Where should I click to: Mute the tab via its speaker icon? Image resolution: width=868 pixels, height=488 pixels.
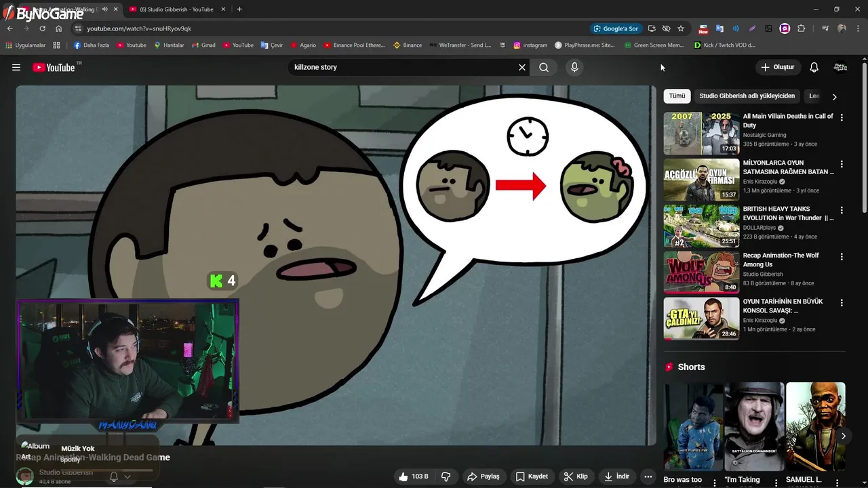click(104, 9)
